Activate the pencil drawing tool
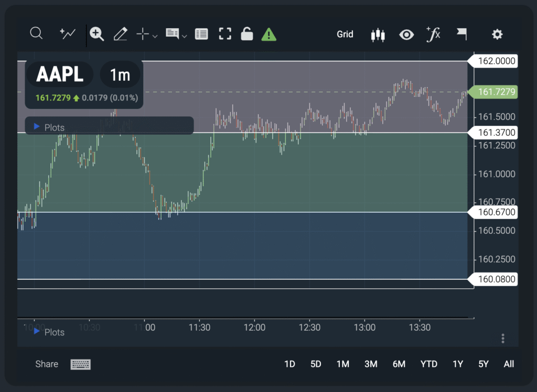537x392 pixels. click(x=121, y=35)
